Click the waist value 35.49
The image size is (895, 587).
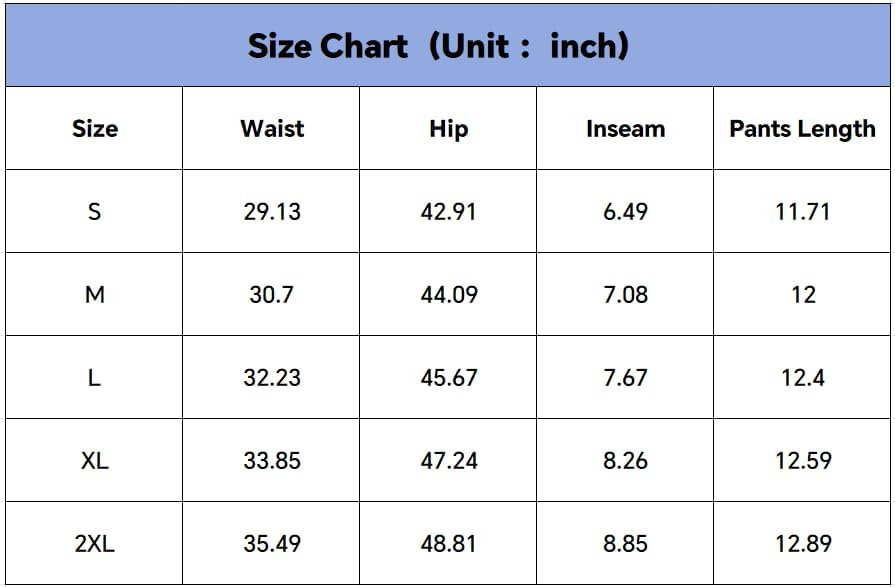[x=272, y=543]
